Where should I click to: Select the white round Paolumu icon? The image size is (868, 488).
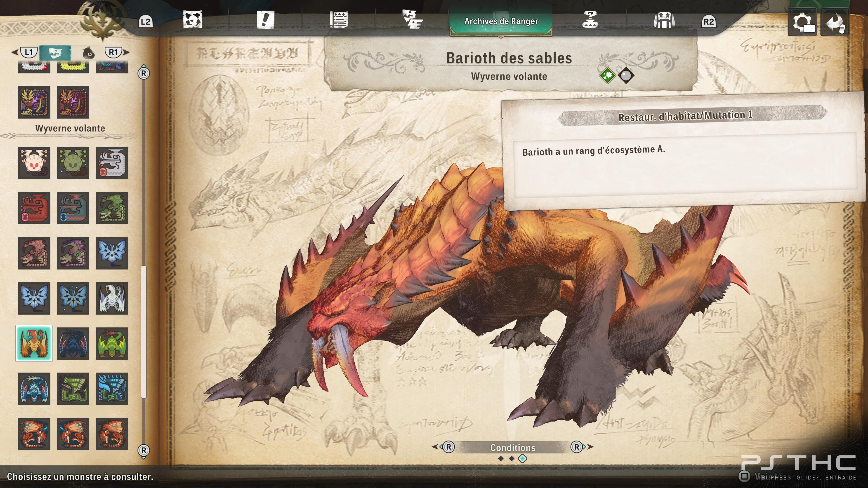click(34, 163)
